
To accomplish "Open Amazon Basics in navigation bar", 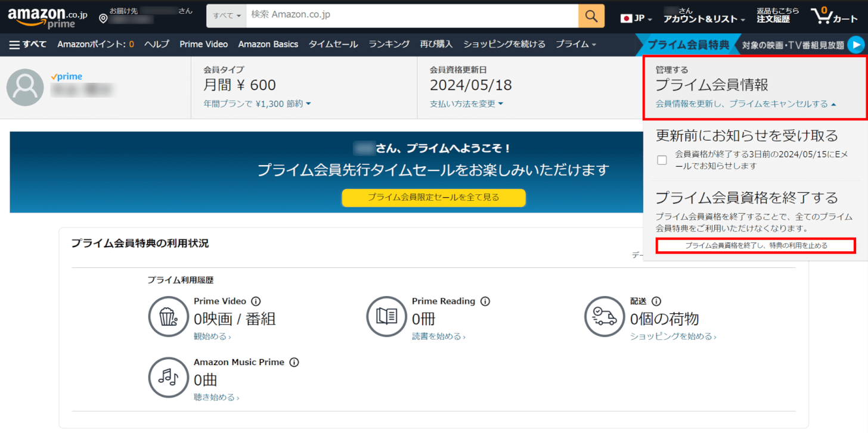I will (268, 44).
